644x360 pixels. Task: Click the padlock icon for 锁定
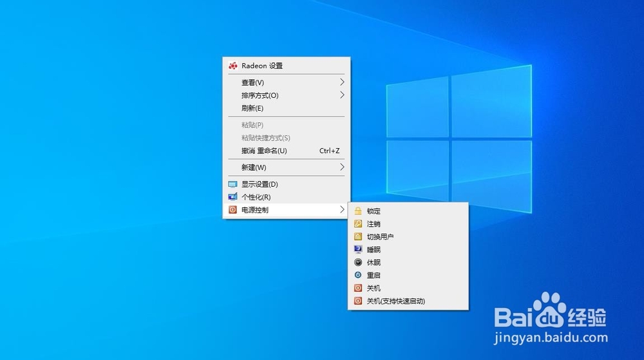(x=358, y=211)
